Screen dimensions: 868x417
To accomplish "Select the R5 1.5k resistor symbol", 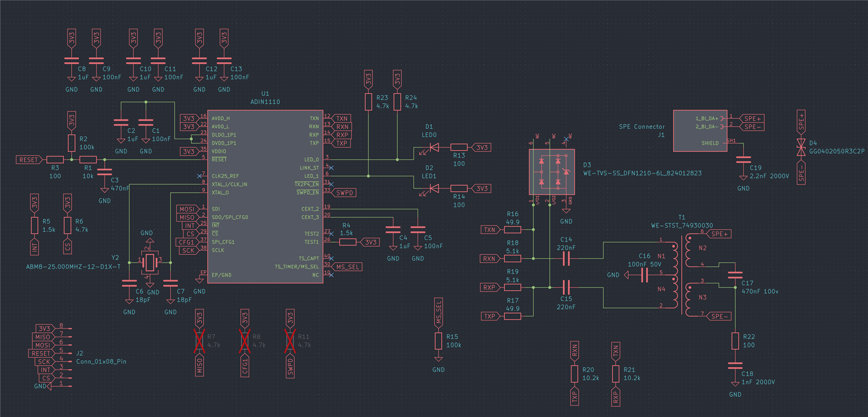I will [x=34, y=226].
